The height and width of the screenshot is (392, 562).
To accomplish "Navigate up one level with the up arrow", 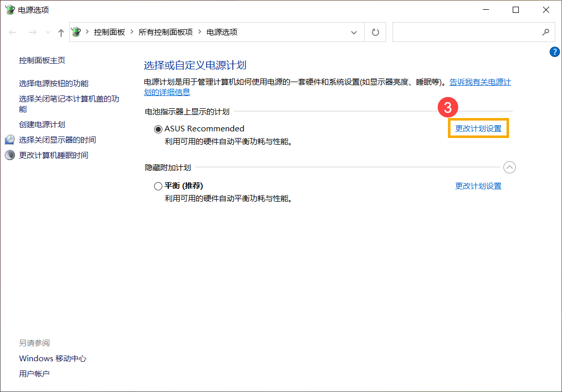I will [60, 32].
